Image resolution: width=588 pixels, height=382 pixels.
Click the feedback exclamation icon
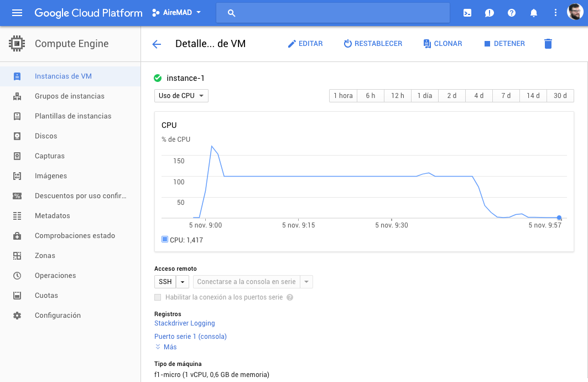[490, 13]
